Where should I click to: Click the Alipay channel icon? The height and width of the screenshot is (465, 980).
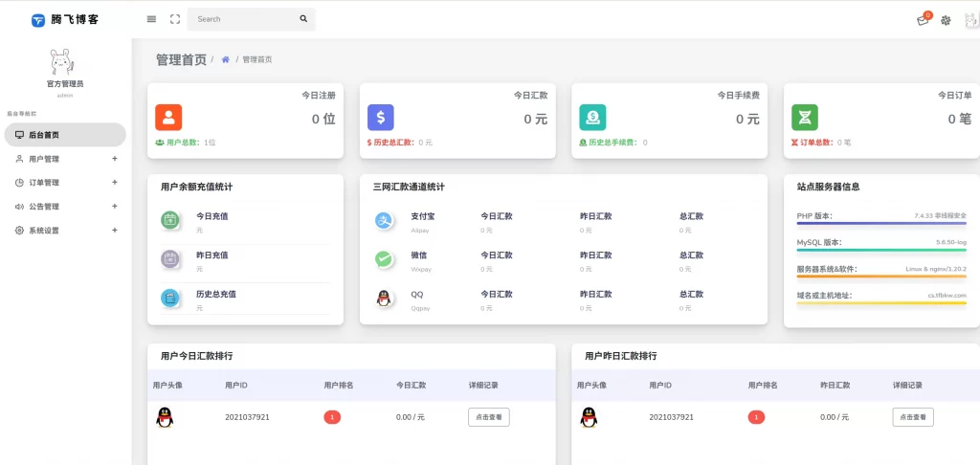pyautogui.click(x=384, y=221)
